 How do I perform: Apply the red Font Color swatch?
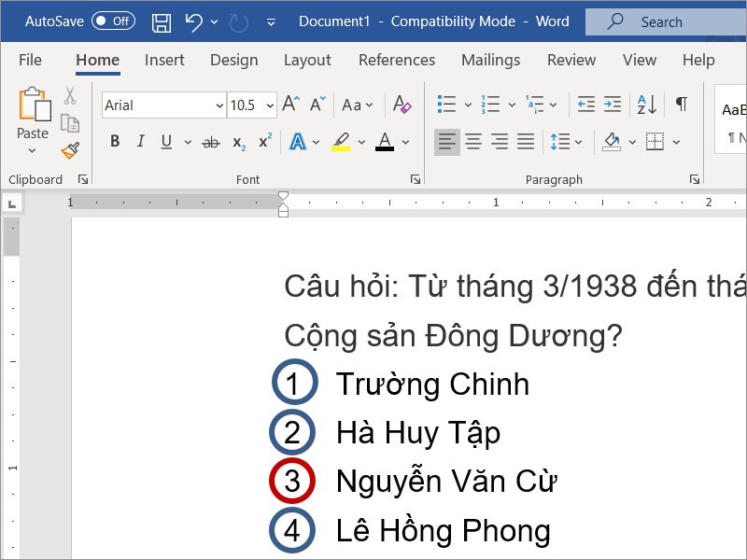pos(385,142)
